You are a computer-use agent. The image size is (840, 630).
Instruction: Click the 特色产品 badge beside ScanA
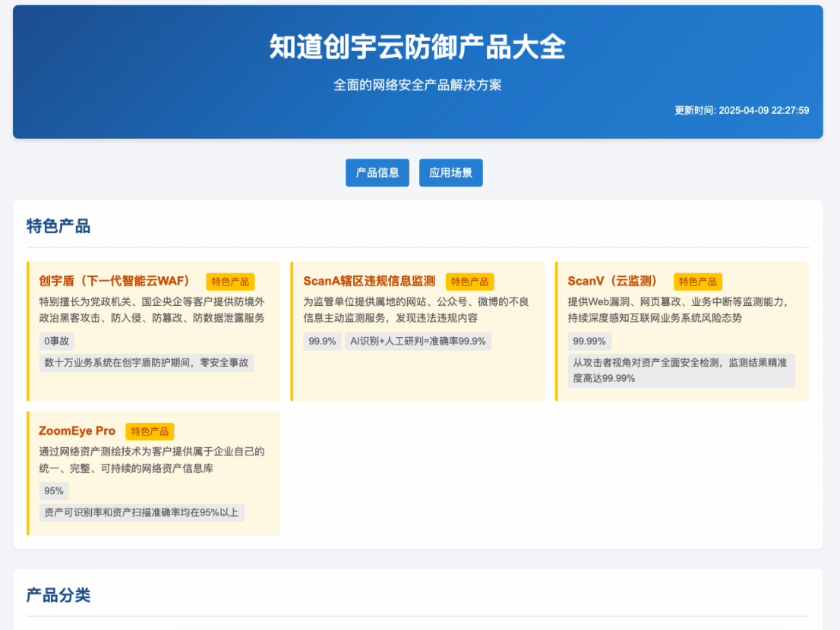coord(470,282)
